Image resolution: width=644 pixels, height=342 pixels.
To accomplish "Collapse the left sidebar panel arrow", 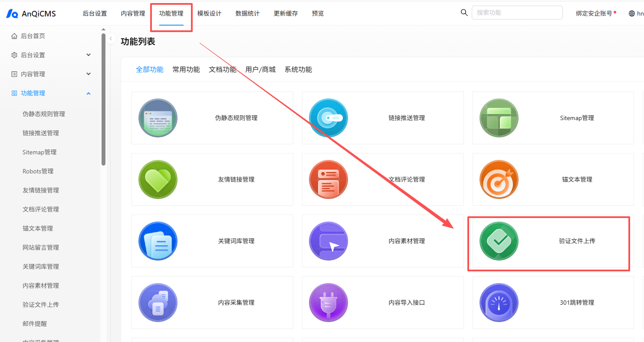I will pos(111,39).
